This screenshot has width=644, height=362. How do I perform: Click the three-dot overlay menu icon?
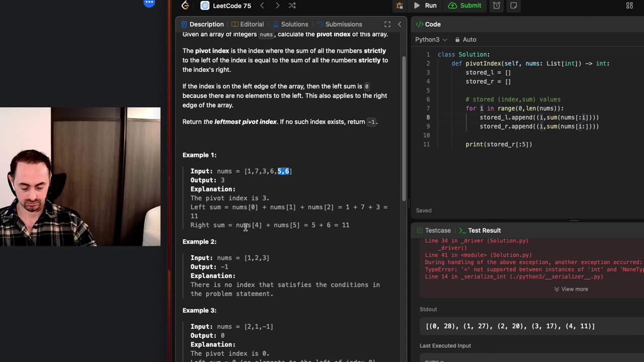tap(149, 3)
